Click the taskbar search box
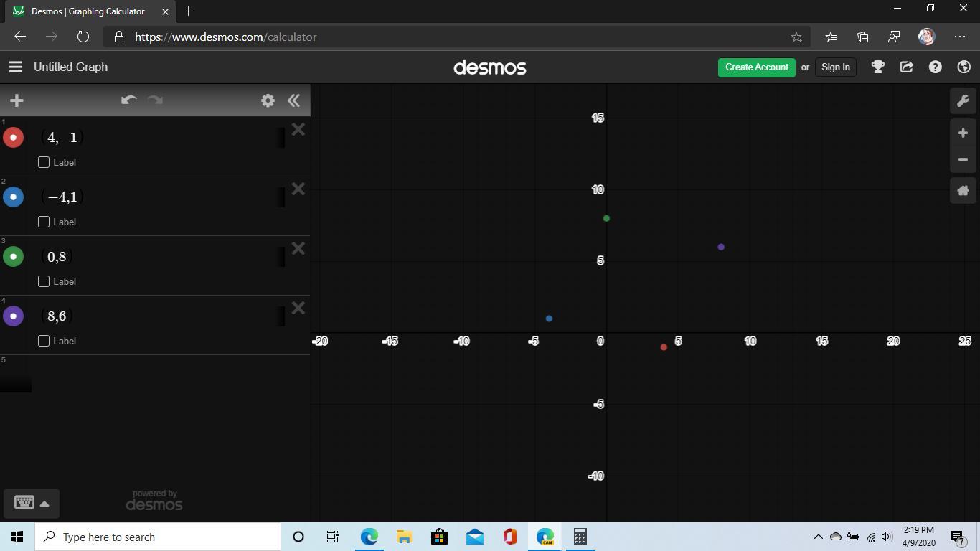This screenshot has height=551, width=980. (158, 537)
